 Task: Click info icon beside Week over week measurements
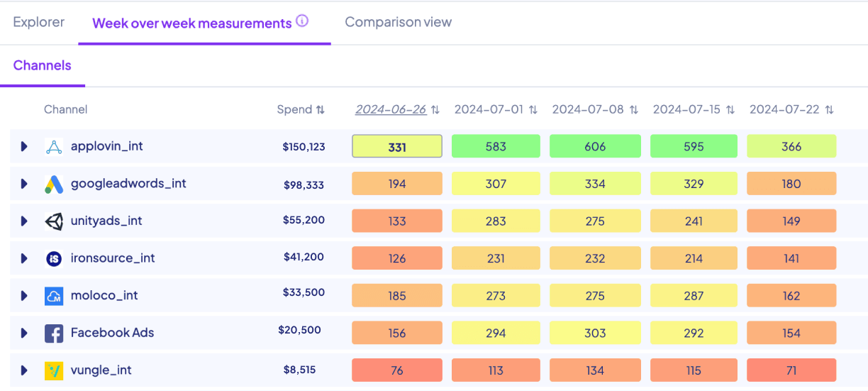coord(302,22)
